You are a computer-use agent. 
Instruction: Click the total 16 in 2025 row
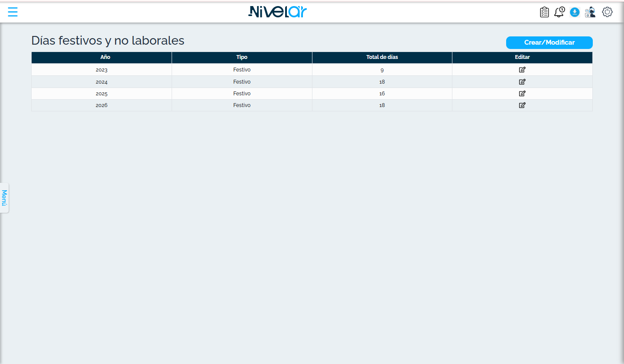point(382,94)
